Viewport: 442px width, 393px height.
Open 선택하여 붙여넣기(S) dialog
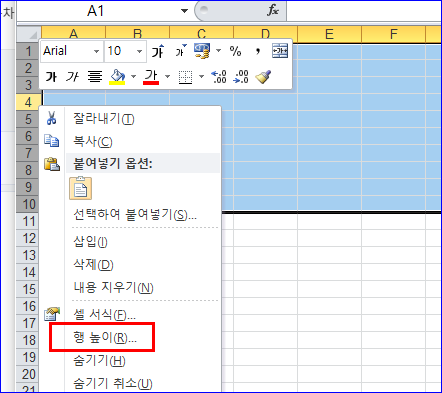point(135,215)
